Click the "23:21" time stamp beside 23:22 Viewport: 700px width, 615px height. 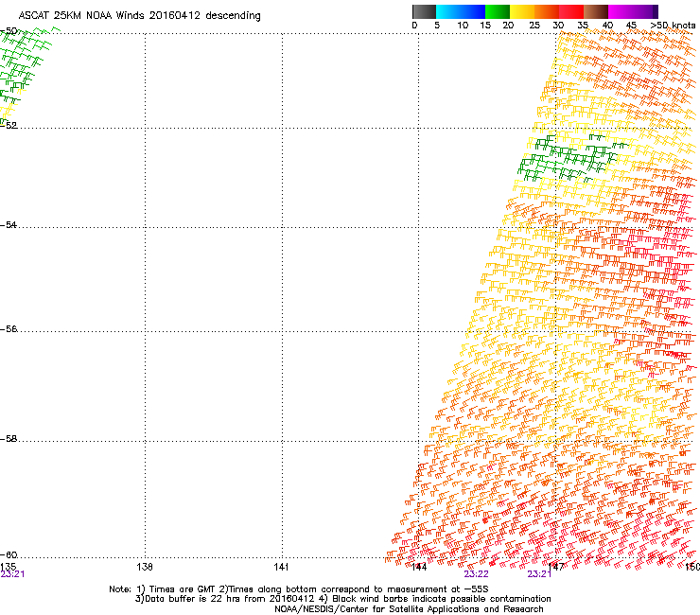539,574
